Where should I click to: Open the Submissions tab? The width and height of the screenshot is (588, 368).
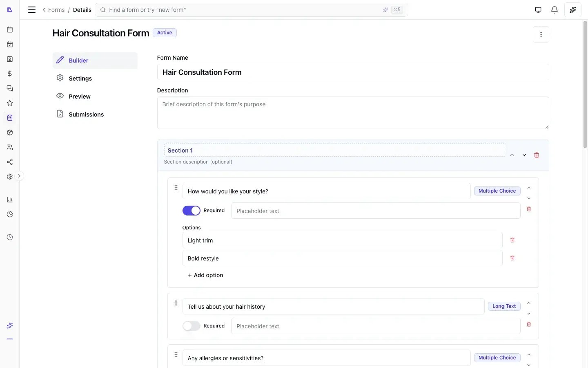[x=86, y=114]
